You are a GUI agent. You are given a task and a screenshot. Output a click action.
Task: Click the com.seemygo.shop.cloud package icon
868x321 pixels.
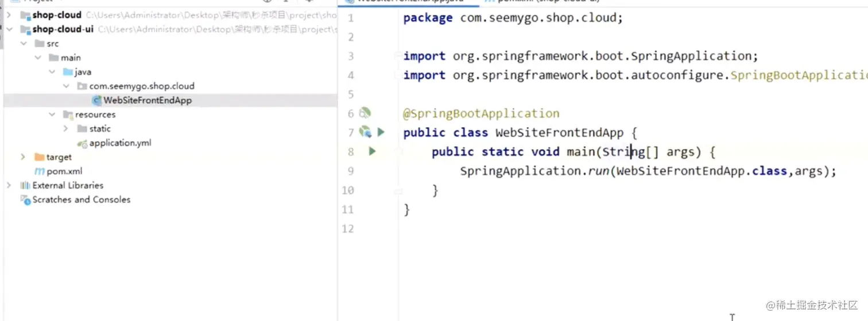(83, 86)
